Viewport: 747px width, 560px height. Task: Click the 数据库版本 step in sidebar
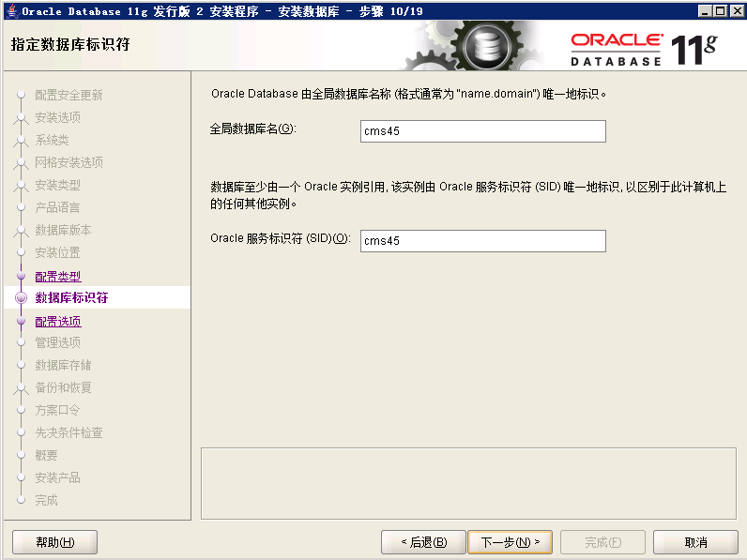point(64,230)
